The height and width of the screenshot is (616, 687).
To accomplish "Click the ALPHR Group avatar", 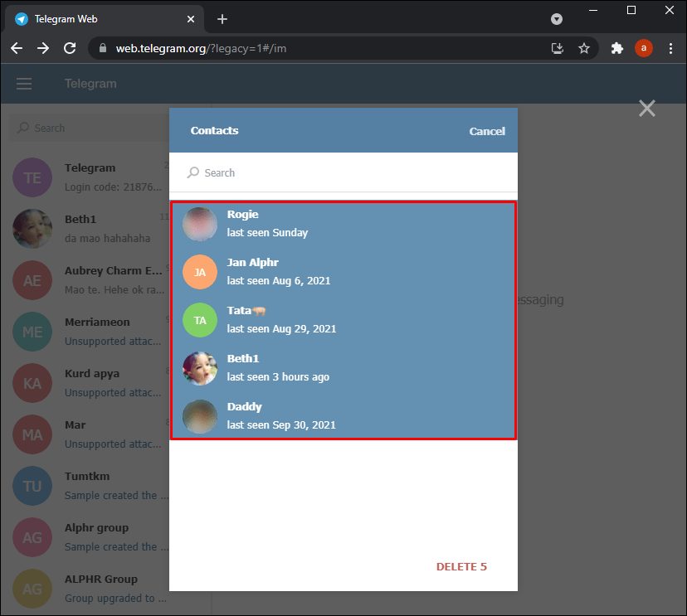I will point(32,589).
